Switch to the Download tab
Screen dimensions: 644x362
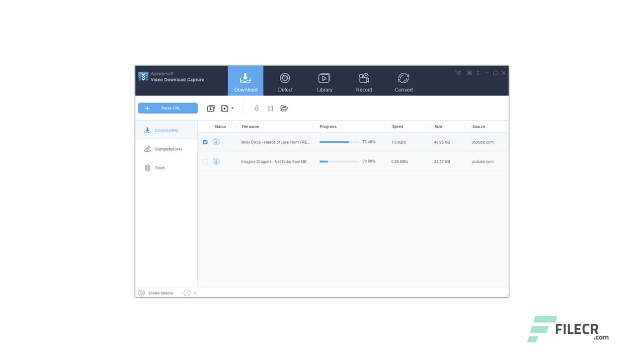click(x=246, y=80)
